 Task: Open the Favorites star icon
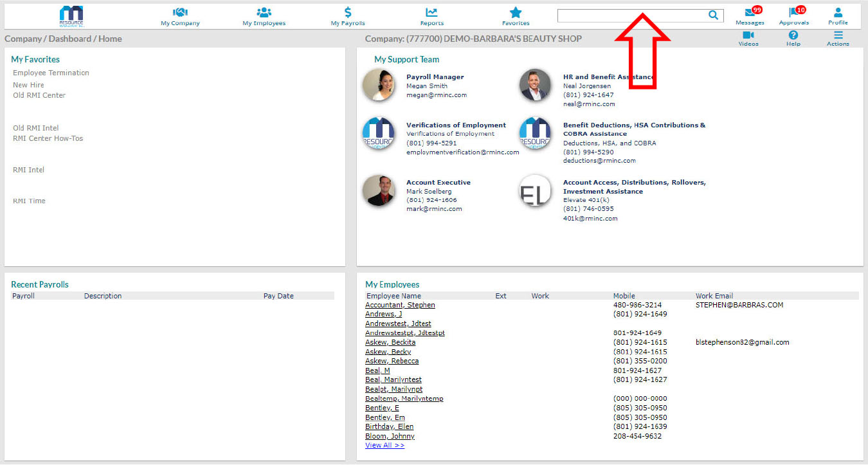516,12
